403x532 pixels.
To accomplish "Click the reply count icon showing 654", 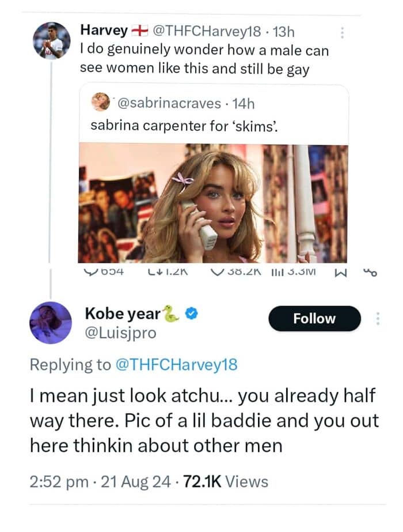I will click(89, 271).
